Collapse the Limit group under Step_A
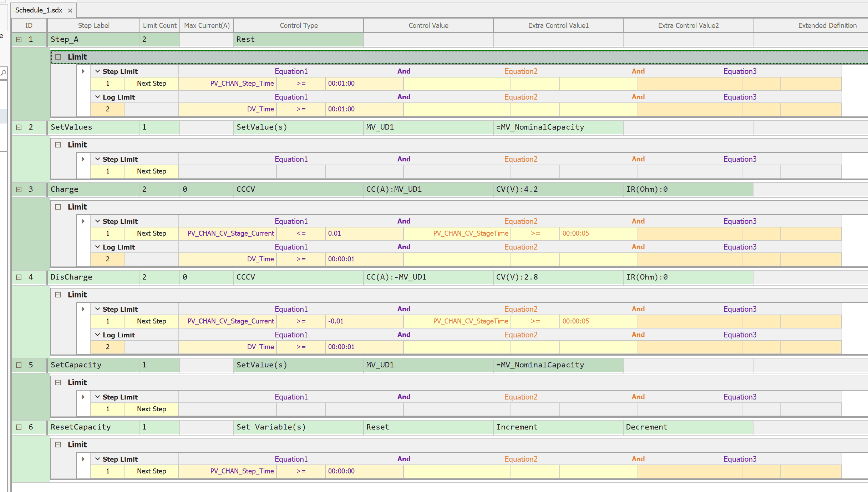The width and height of the screenshot is (868, 492). 58,57
